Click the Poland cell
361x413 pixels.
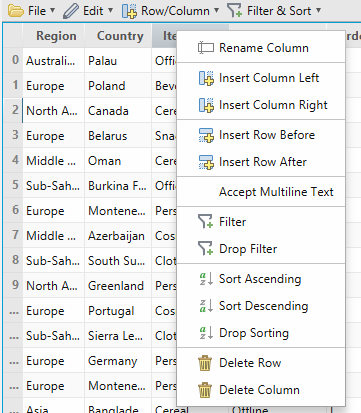coord(118,86)
